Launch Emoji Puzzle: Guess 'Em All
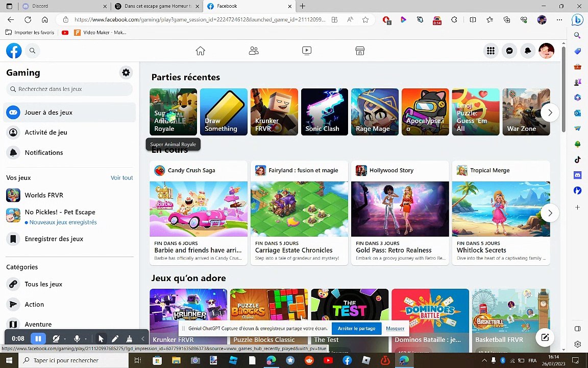Viewport: 588px width, 368px height. (476, 112)
